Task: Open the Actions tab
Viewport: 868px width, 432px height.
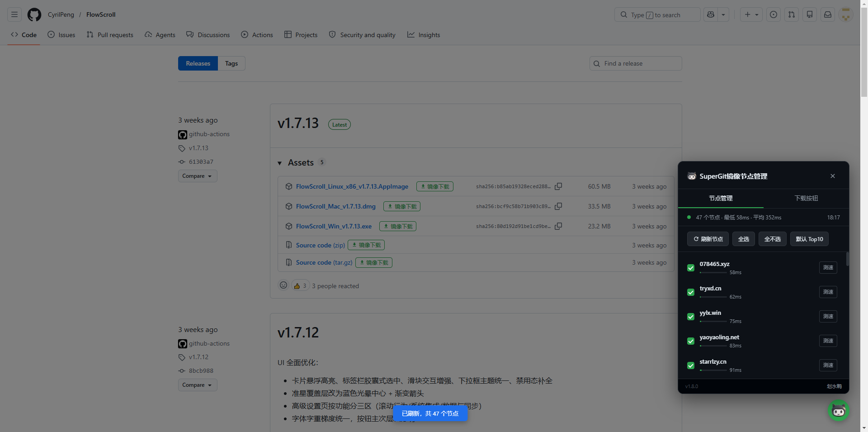Action: (x=257, y=35)
